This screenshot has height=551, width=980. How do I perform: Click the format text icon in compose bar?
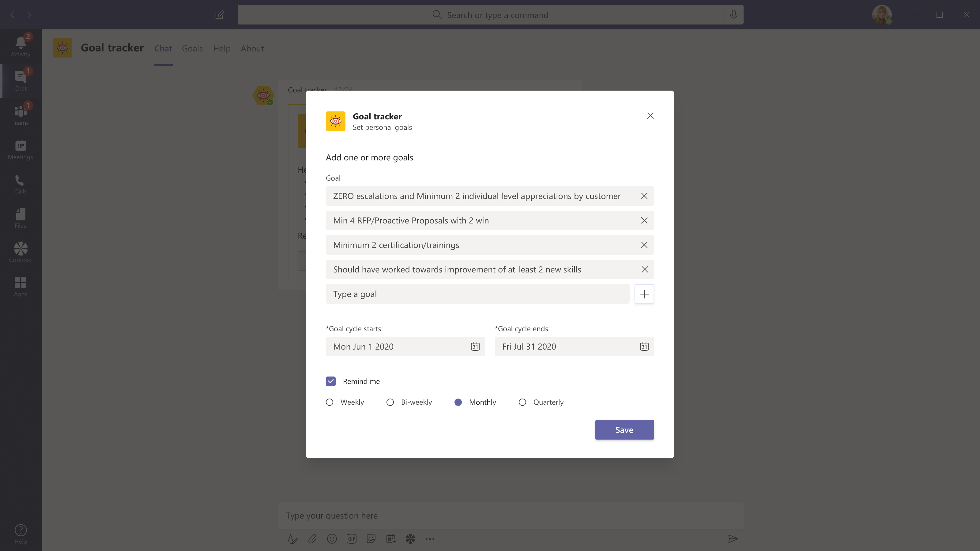292,539
